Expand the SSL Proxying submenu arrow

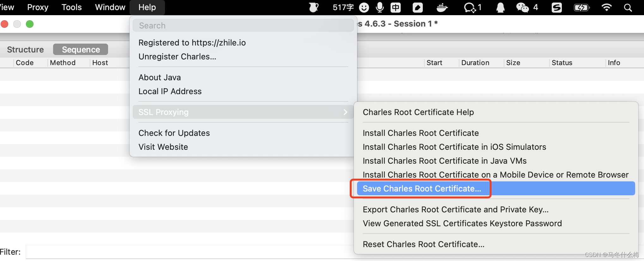tap(345, 112)
